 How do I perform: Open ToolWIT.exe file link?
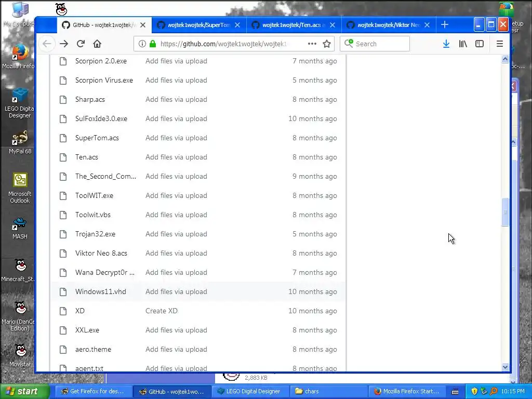tap(94, 196)
